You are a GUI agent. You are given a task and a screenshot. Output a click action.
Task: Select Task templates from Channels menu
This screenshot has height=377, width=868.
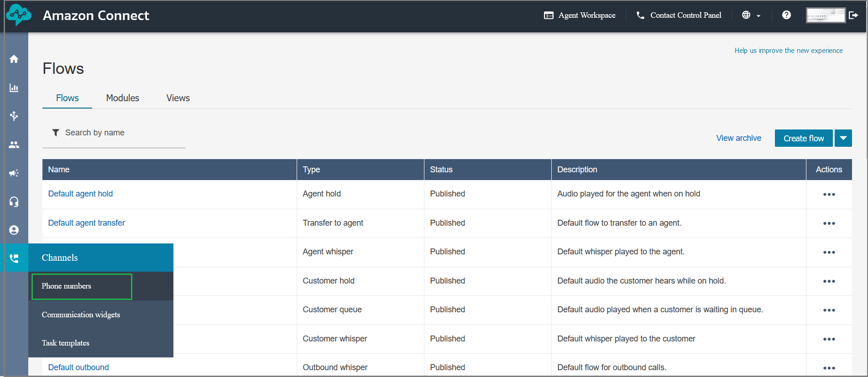pos(101,343)
